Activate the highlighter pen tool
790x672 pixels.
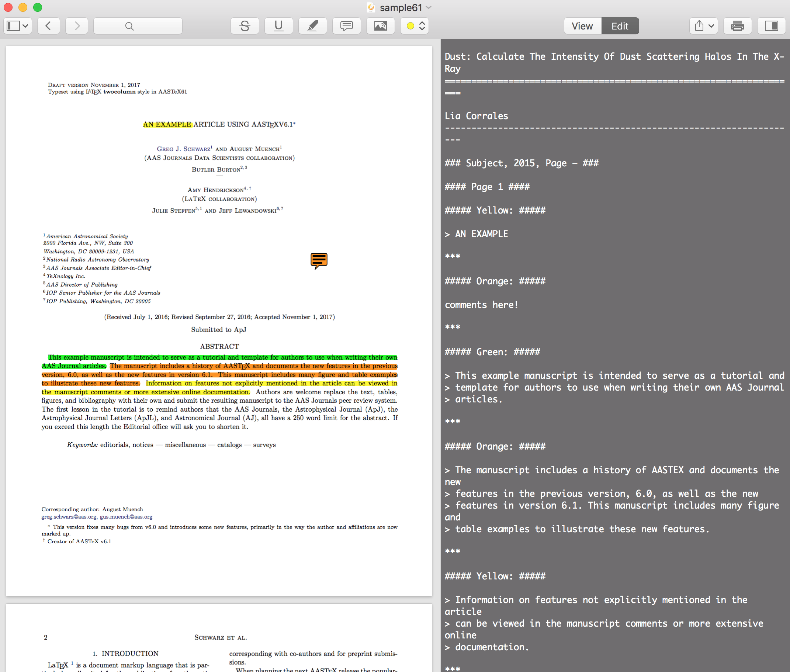(x=312, y=26)
